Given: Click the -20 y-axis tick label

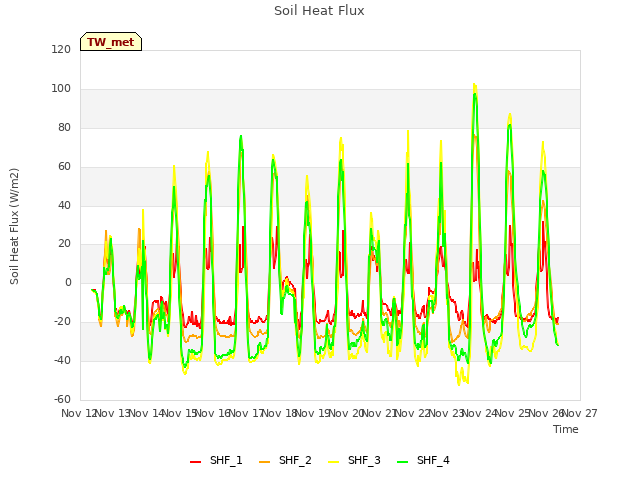Looking at the screenshot, I should 62,322.
